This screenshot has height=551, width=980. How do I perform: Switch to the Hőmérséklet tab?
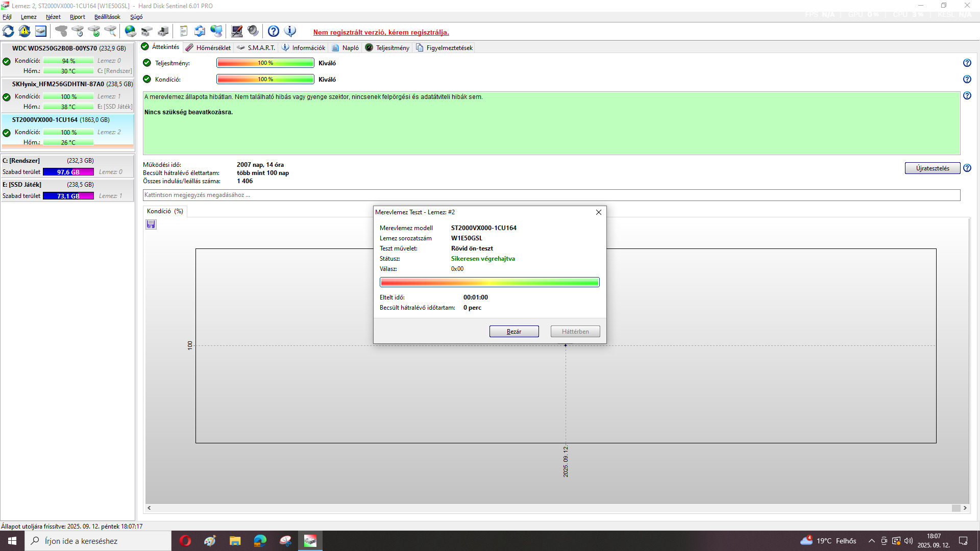click(208, 47)
